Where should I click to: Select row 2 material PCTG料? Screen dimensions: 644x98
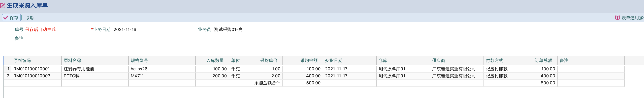72,76
